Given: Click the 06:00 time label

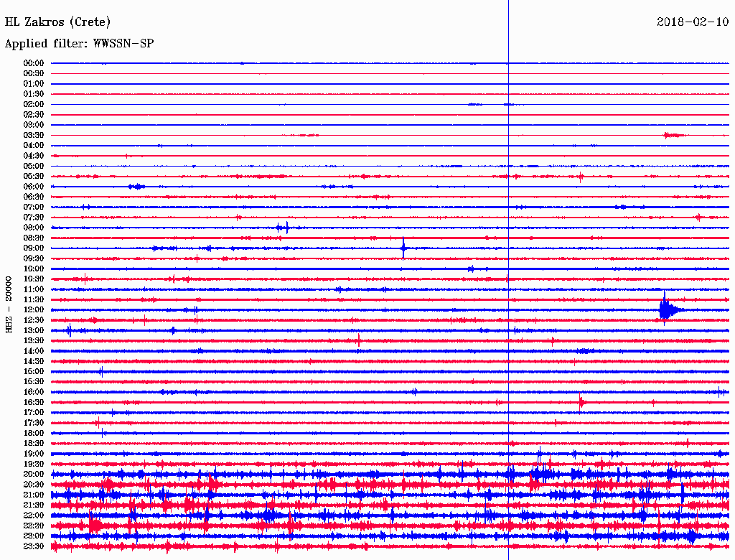Looking at the screenshot, I should [34, 187].
